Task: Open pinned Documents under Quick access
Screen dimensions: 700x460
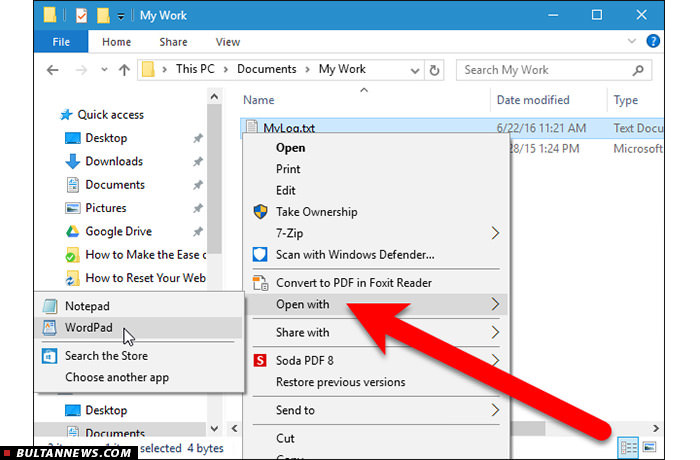Action: coord(115,184)
